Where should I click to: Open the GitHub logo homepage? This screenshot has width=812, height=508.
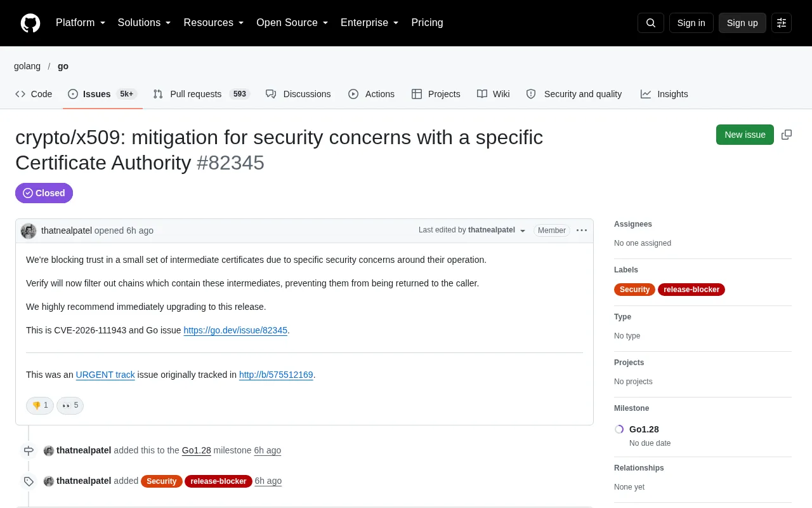(30, 23)
